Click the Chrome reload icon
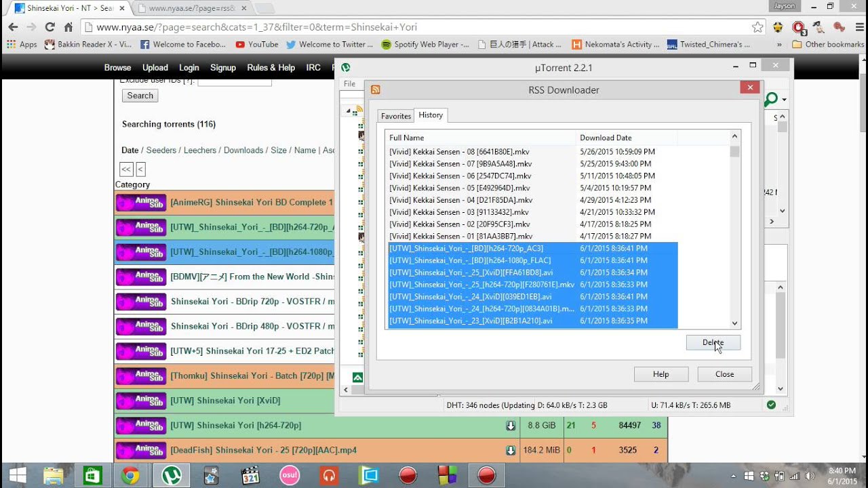Screen dimensions: 868x488 coord(50,27)
